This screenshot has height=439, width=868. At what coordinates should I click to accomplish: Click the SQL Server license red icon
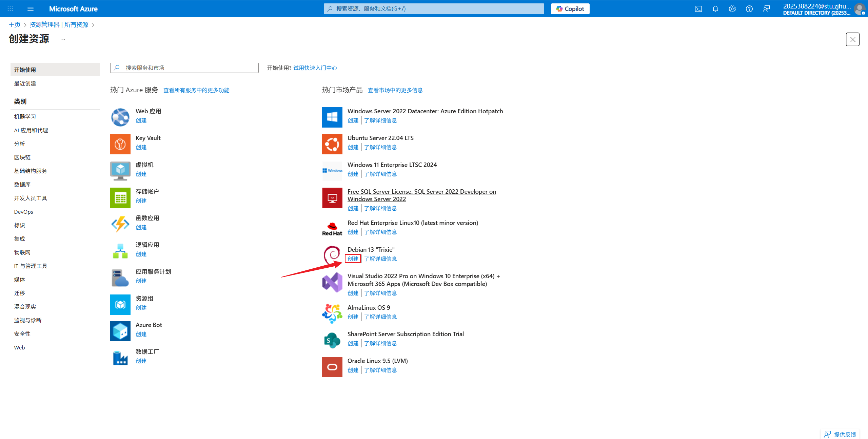click(332, 197)
